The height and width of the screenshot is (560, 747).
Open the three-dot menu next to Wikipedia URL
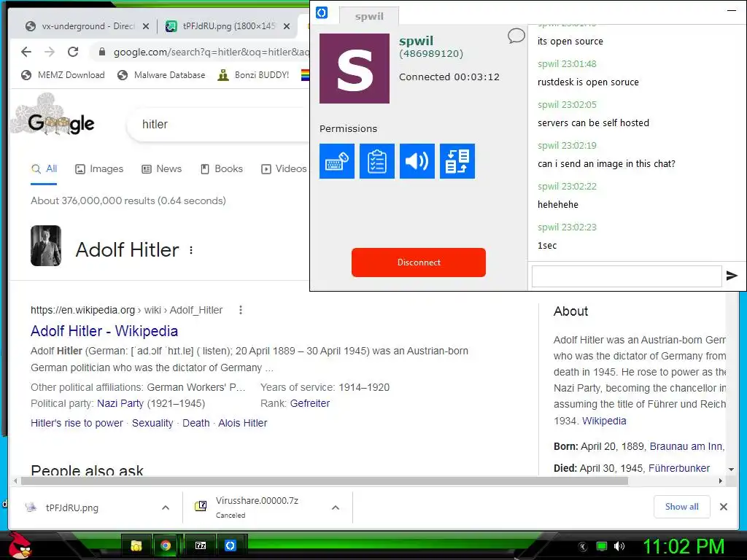(241, 310)
